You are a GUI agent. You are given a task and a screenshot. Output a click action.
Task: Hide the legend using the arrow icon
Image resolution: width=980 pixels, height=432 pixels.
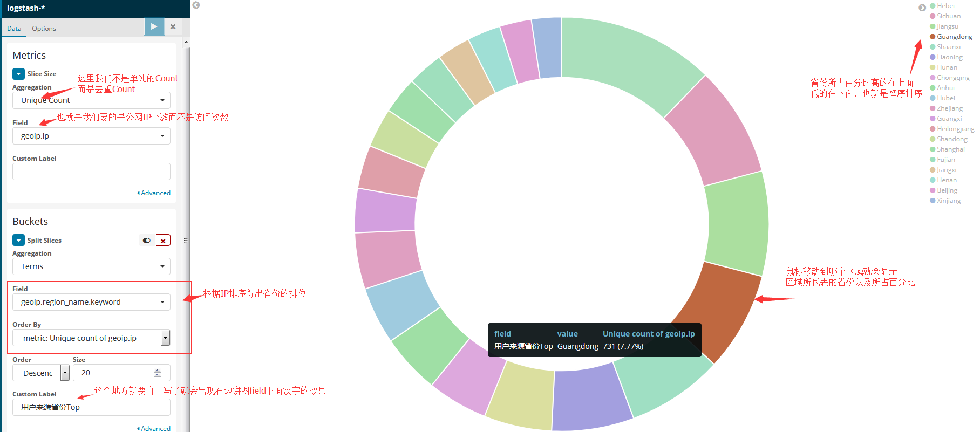click(x=922, y=8)
